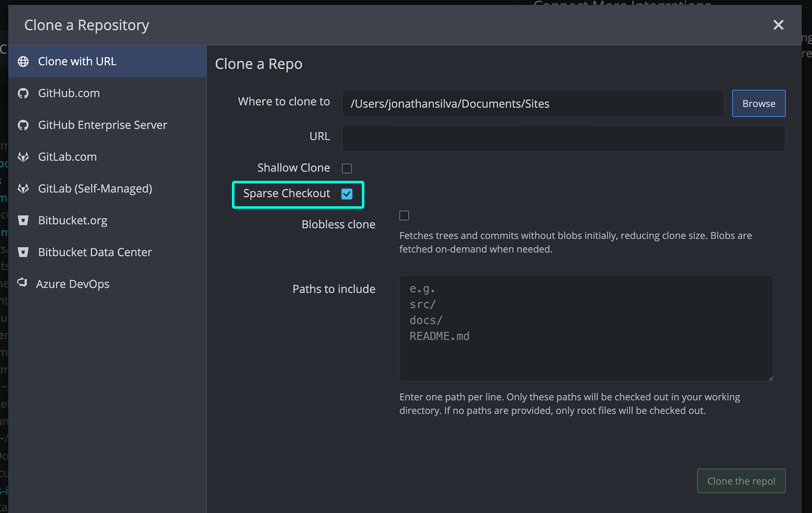Click the GitLab (Self-Managed) icon
Screen dimensions: 812x513
pos(23,188)
